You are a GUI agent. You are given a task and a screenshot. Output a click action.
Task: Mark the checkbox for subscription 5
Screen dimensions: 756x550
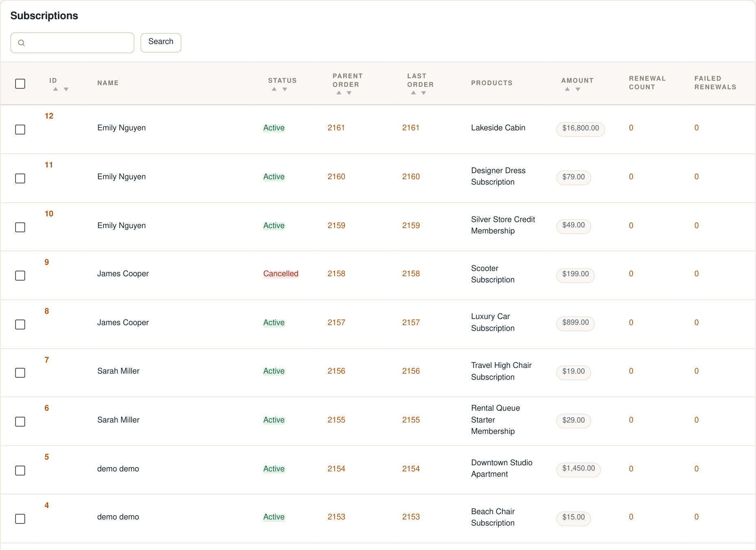[20, 471]
